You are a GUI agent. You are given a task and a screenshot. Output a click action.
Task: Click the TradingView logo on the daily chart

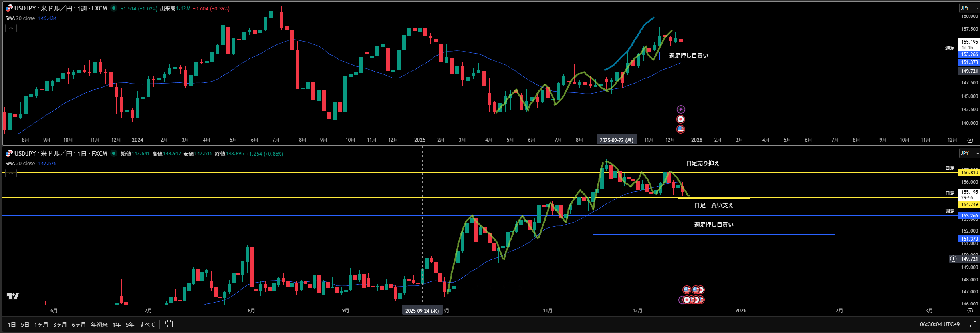[13, 296]
